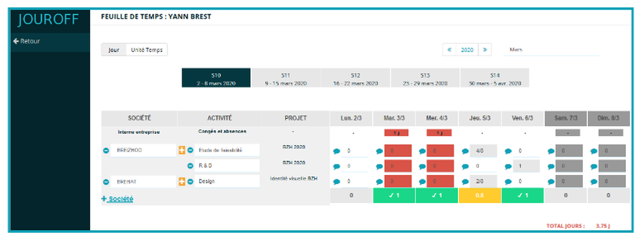
Task: Open comment for R & D on Ven. 6/3
Action: coord(508,167)
